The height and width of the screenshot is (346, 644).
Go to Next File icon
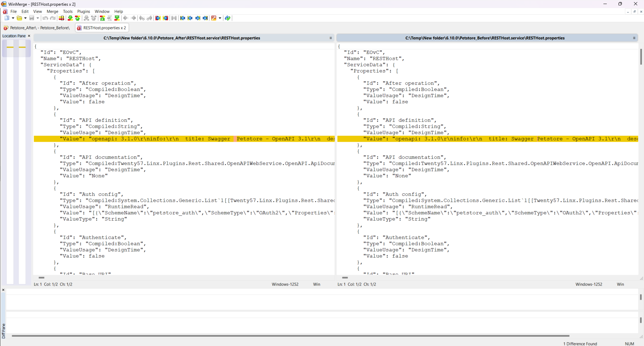click(198, 18)
